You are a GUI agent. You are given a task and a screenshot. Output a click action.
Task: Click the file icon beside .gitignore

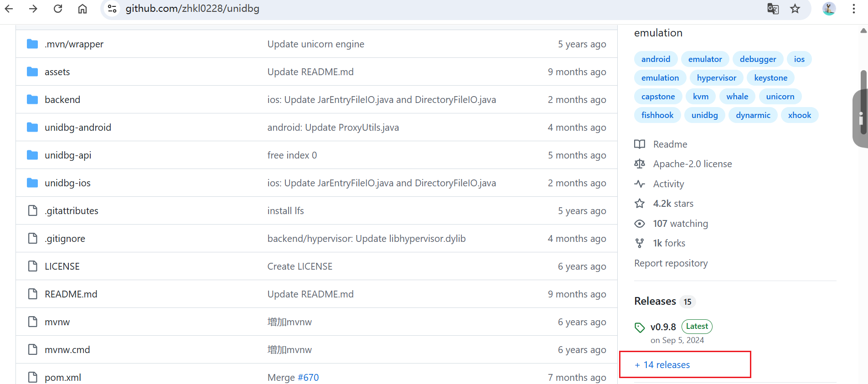(32, 238)
